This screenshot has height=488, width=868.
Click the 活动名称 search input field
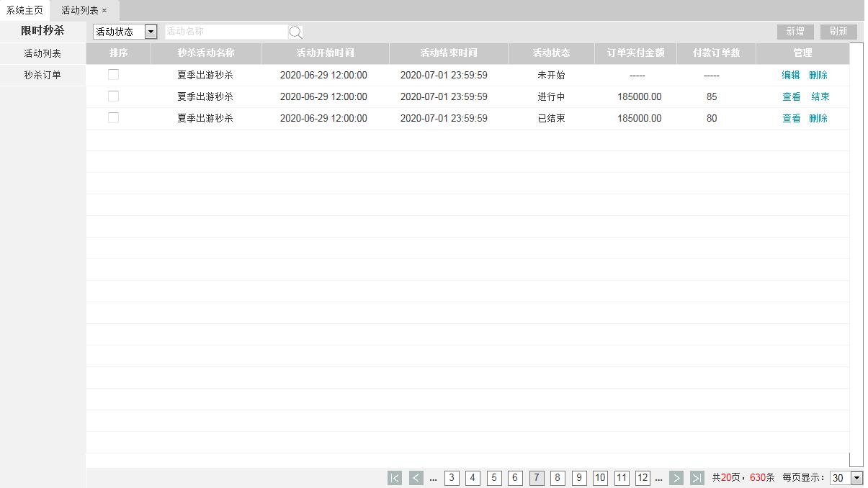point(225,32)
